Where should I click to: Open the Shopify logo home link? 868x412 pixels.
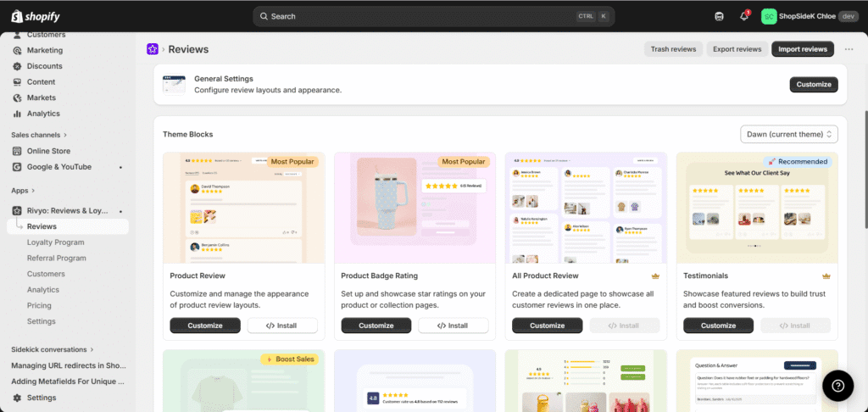point(36,16)
